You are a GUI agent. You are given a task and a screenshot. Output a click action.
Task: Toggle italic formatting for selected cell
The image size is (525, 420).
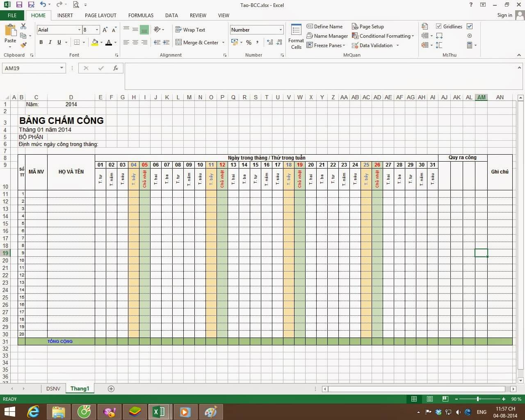[x=50, y=42]
